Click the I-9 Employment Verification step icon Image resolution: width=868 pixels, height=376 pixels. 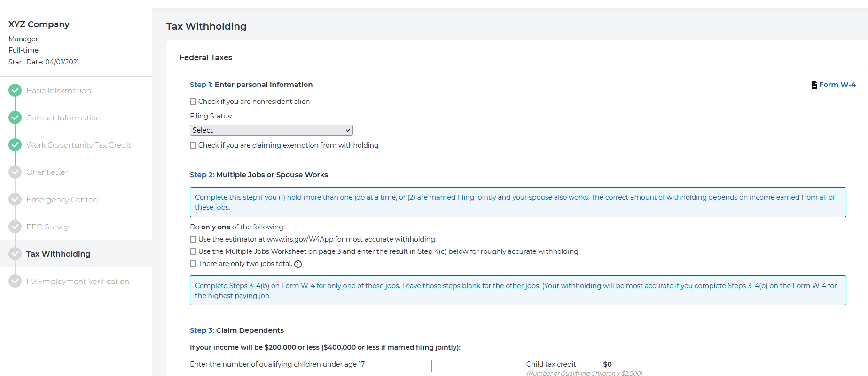15,281
